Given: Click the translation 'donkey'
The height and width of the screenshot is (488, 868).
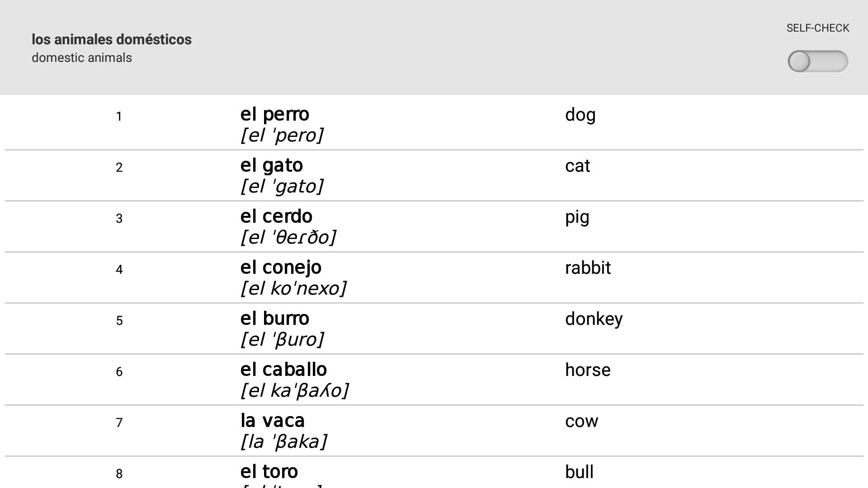Looking at the screenshot, I should [x=594, y=319].
